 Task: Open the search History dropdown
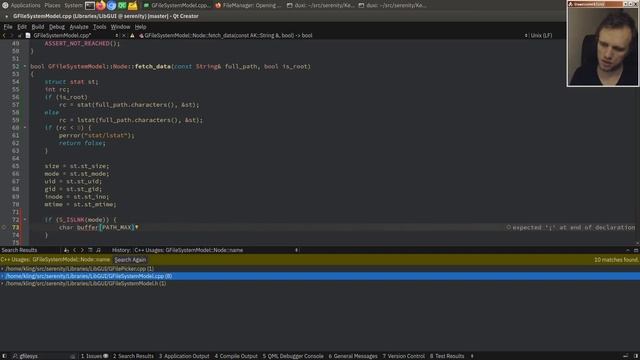click(217, 250)
